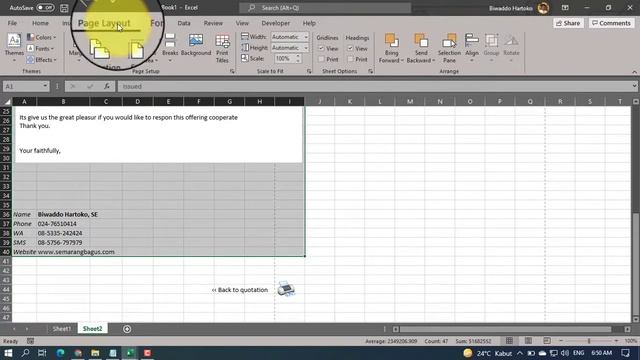Open the Selection Pane
Image resolution: width=640 pixels, height=360 pixels.
449,48
